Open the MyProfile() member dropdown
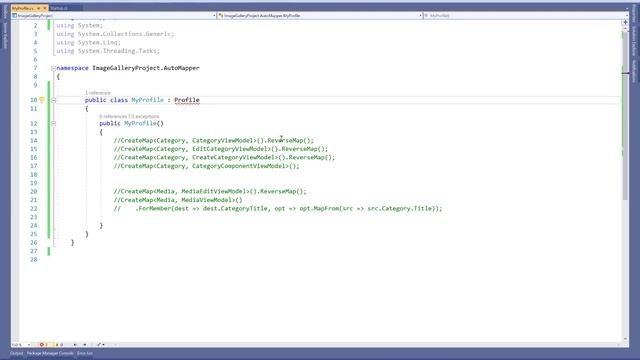 tap(526, 16)
